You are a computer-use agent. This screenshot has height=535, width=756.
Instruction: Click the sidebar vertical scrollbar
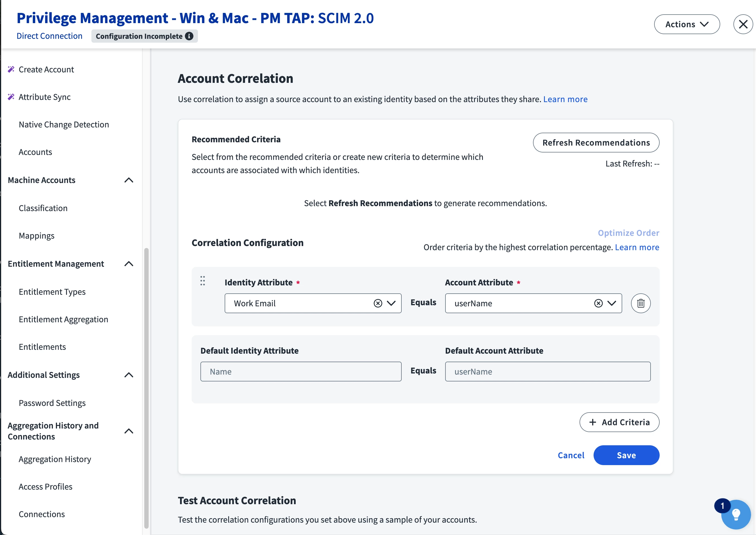pyautogui.click(x=146, y=388)
